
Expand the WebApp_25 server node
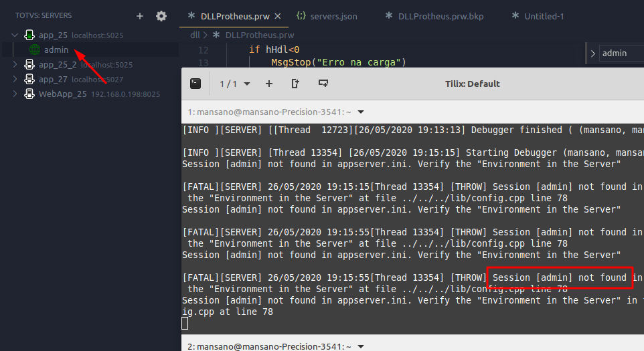pos(15,94)
